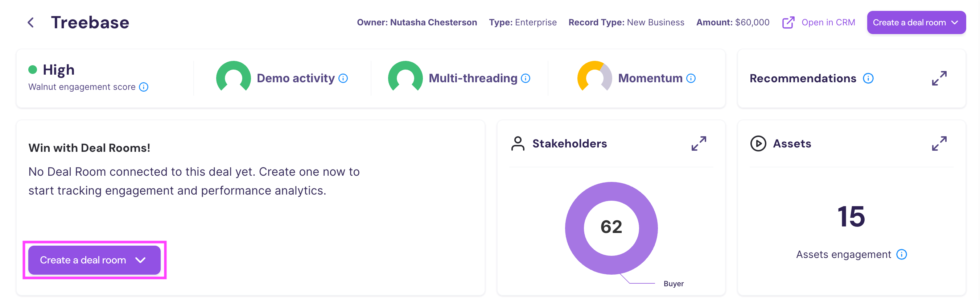Click the Stakeholders heading
980x300 pixels.
(x=569, y=143)
